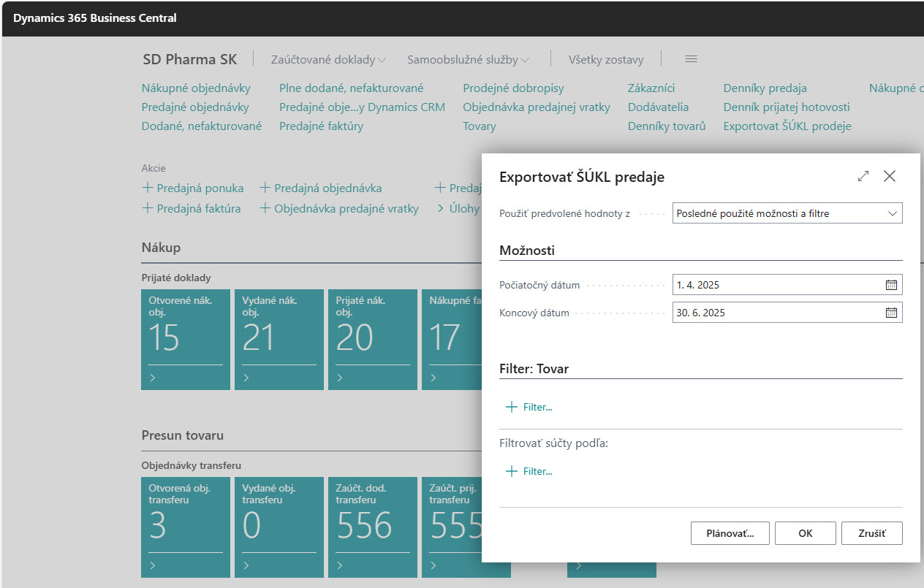Create new Predajná faktúra action

[192, 208]
